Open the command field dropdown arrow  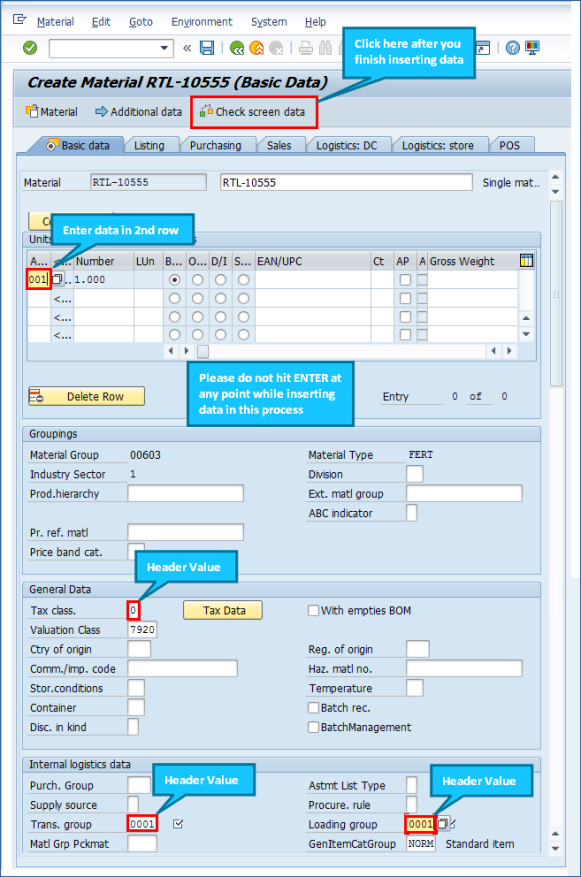tap(164, 48)
